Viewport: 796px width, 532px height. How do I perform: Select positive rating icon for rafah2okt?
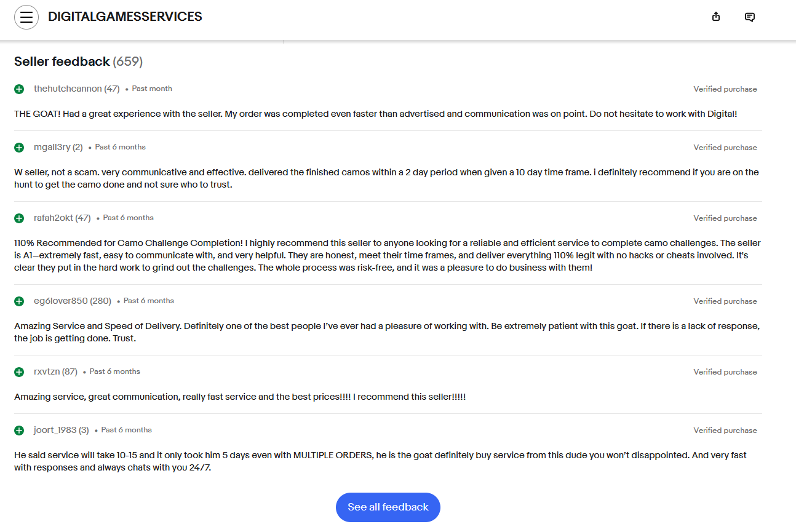(19, 218)
